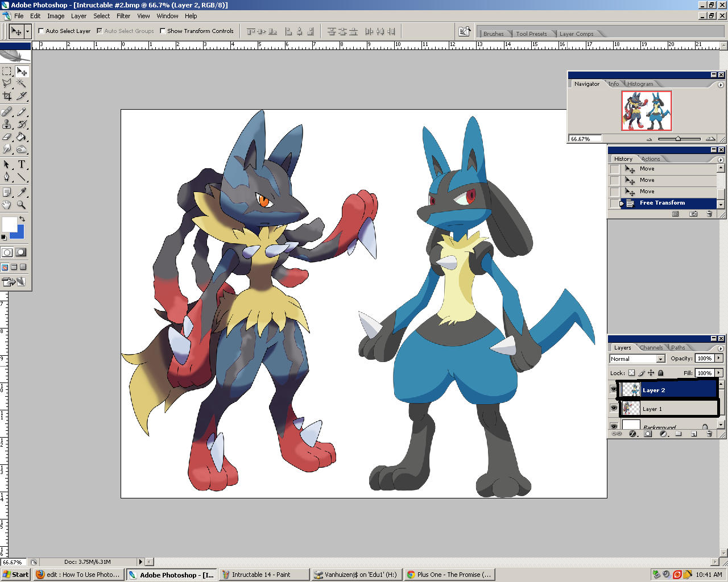Select the Slice tool
Image resolution: width=728 pixels, height=582 pixels.
[22, 96]
